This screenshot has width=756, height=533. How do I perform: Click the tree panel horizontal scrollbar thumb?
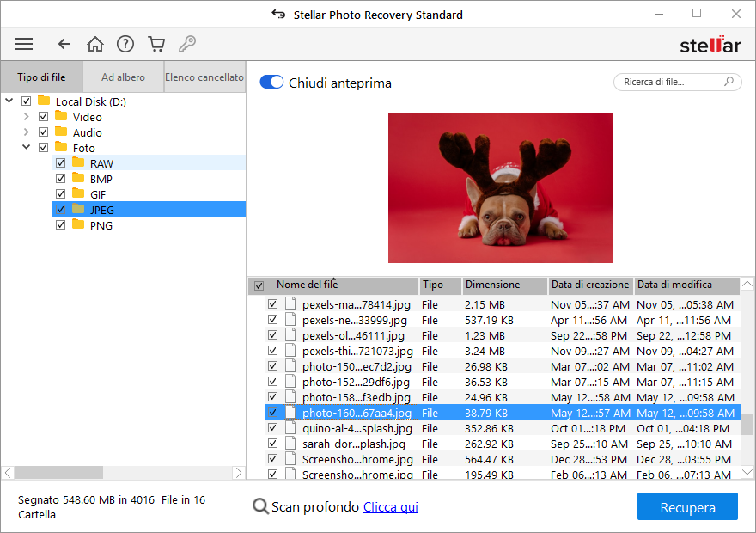[x=58, y=472]
